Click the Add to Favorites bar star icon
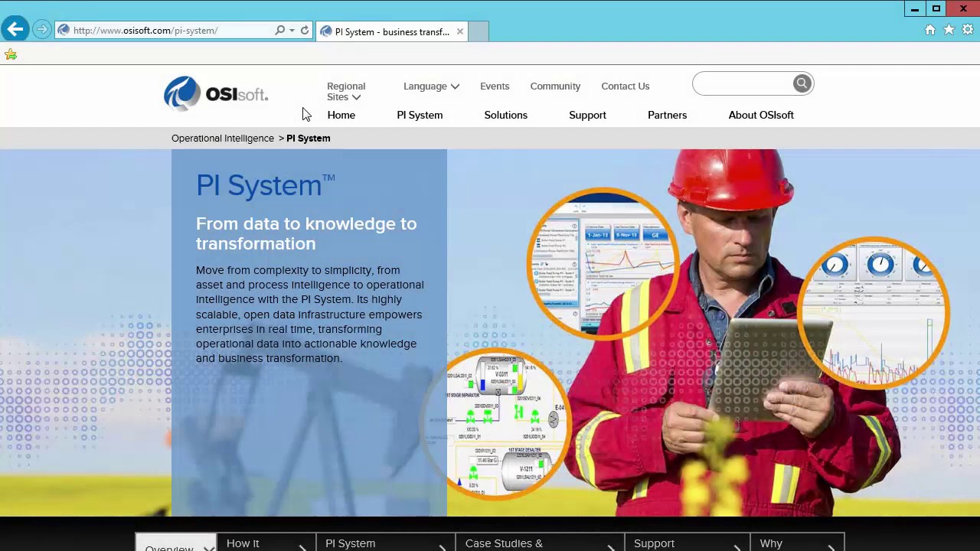 [x=11, y=54]
